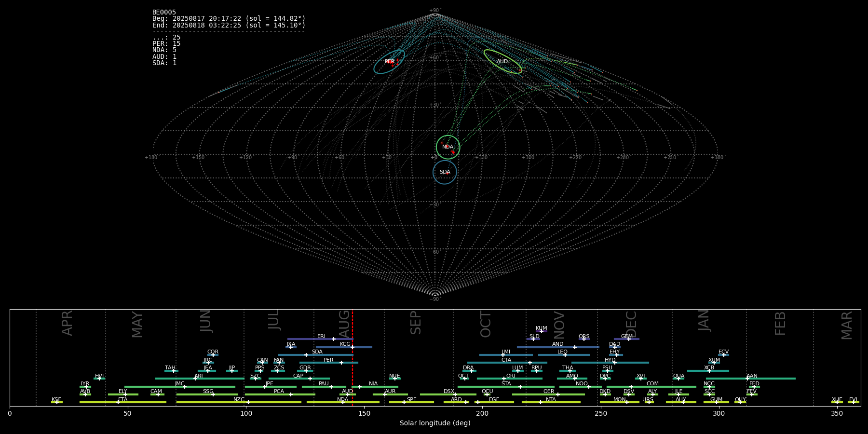Click the LYR shower label
This screenshot has height=434, width=868.
85,384
